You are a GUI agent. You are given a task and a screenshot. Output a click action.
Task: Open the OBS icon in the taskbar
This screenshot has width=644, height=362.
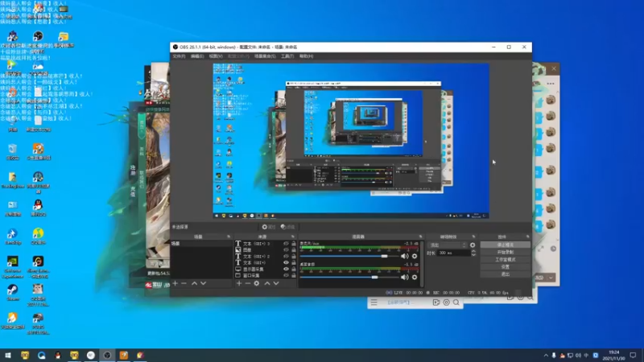click(x=107, y=356)
